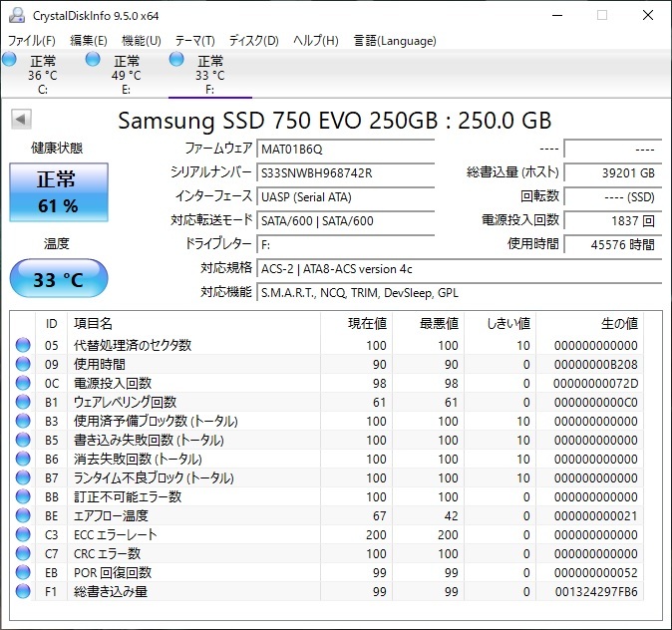Click status dot for attribute EB row
Viewport: 672px width, 630px height.
coord(23,572)
